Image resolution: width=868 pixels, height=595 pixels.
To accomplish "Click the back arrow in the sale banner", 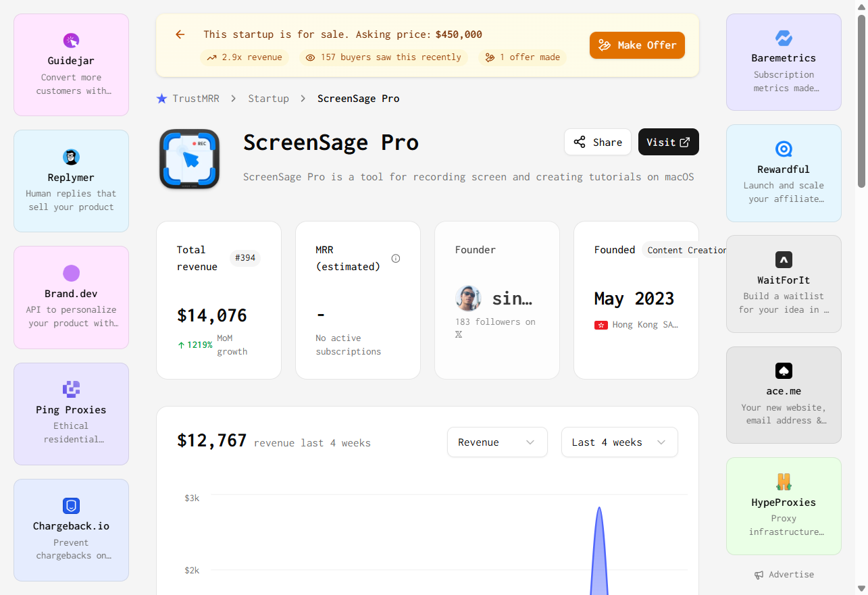I will (x=180, y=34).
